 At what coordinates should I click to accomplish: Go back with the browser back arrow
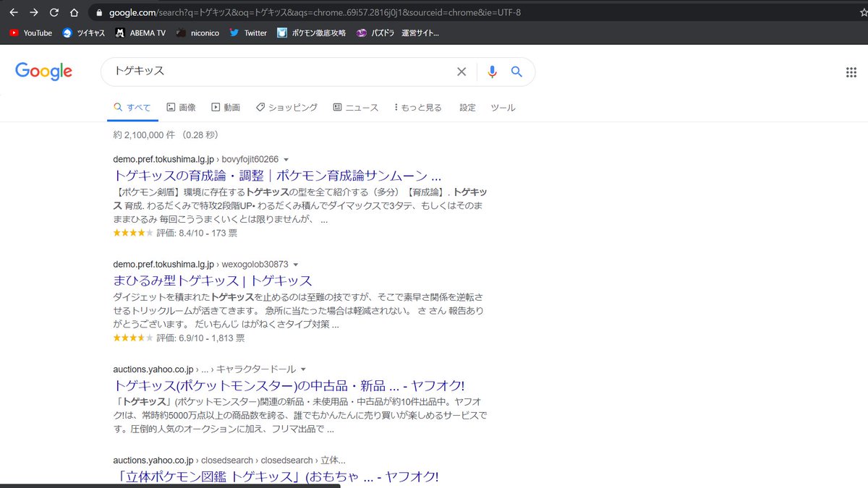click(14, 12)
